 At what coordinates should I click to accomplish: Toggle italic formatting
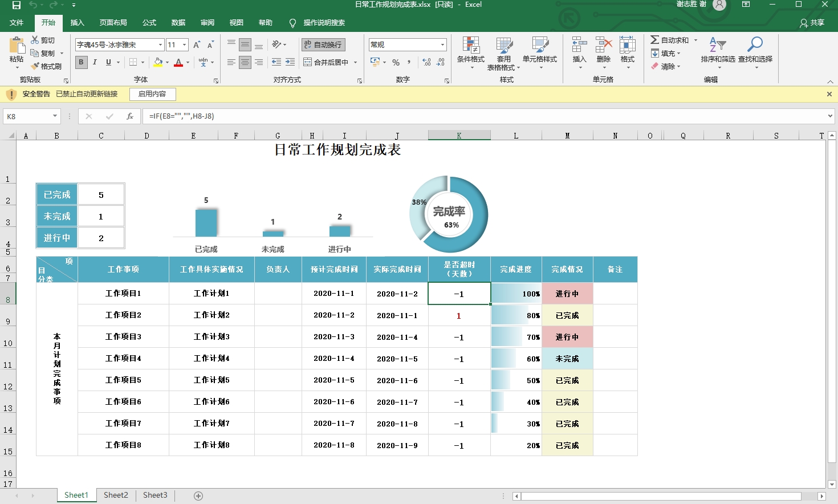[x=95, y=62]
